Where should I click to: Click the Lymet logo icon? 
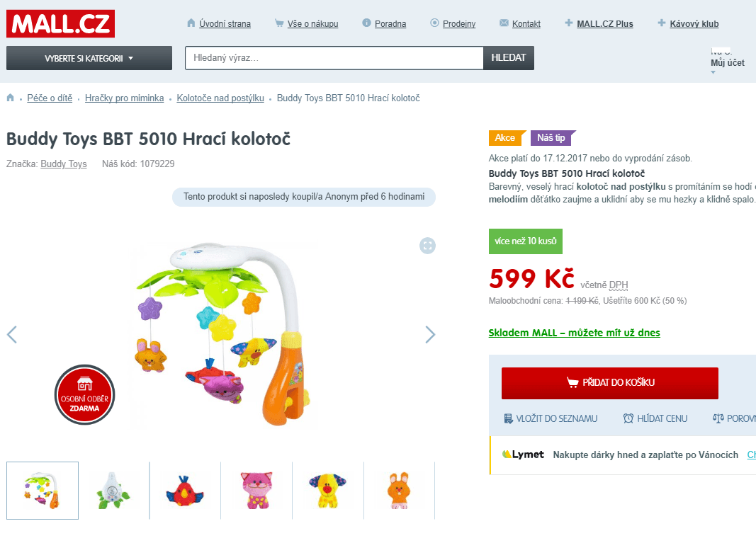point(505,455)
